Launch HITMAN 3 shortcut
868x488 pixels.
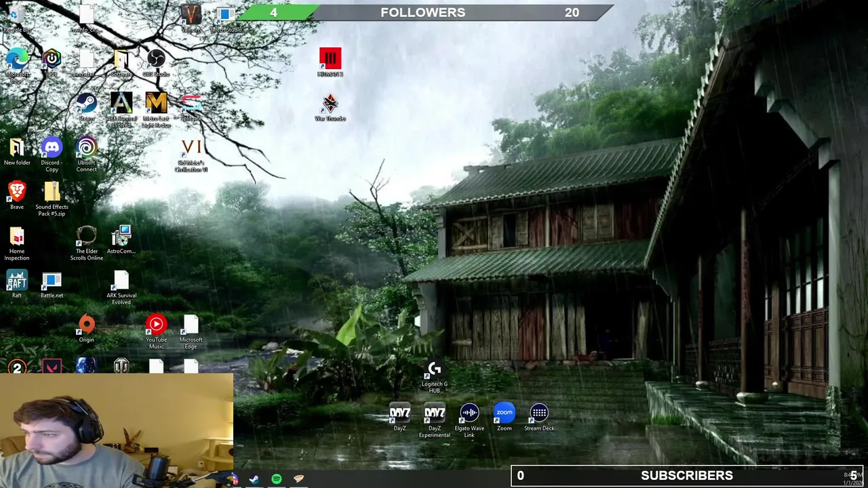[x=330, y=62]
